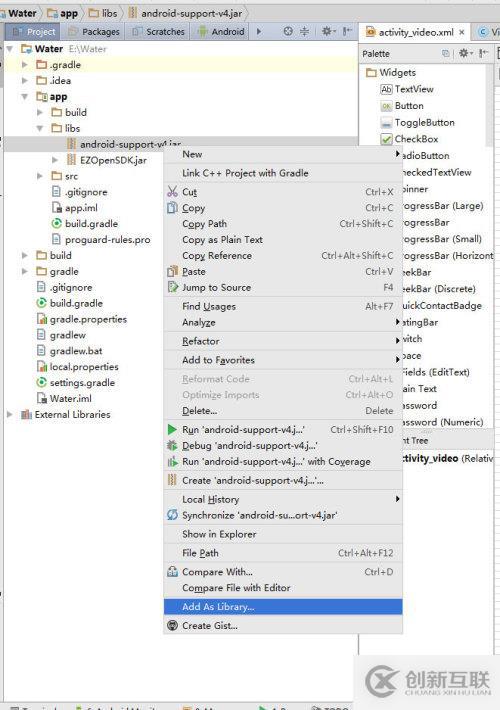Click the Palette settings gear icon
The width and height of the screenshot is (500, 710).
pyautogui.click(x=465, y=53)
